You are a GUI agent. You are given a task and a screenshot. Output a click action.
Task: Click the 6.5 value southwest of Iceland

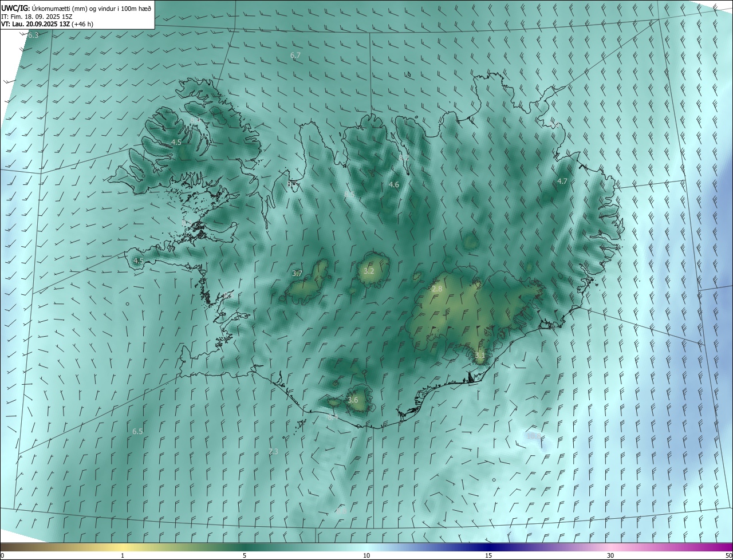point(137,431)
